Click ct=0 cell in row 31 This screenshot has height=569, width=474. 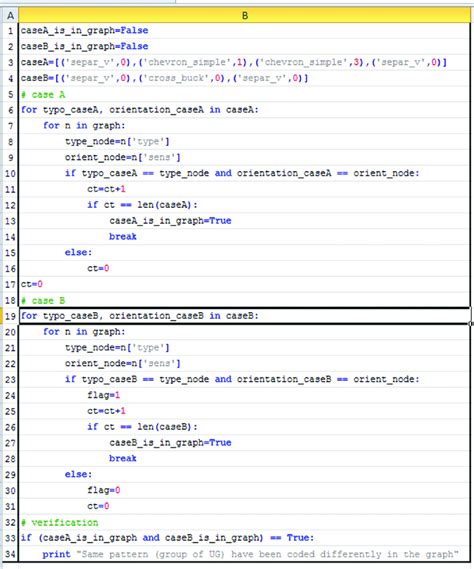point(245,506)
